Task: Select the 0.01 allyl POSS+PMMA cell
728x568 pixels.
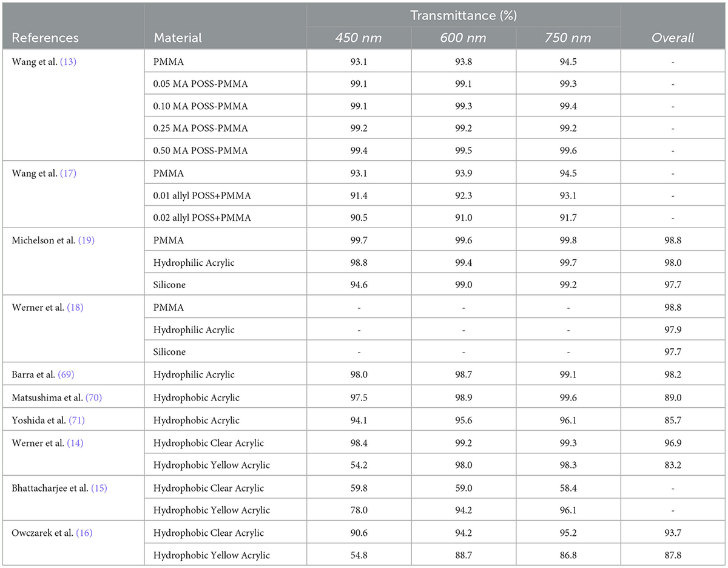Action: coord(202,195)
